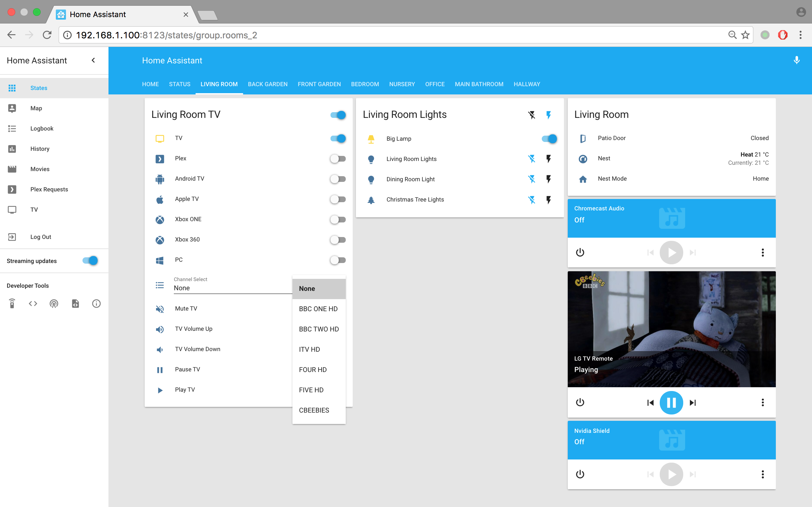The width and height of the screenshot is (812, 507).
Task: Open the templates developer tool icon
Action: click(x=75, y=304)
